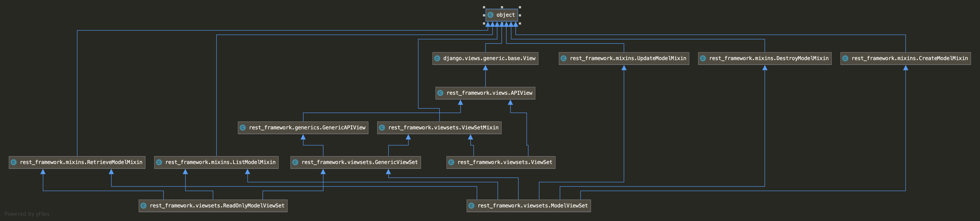Click the class icon of RetrieveModelMixin node

14,162
